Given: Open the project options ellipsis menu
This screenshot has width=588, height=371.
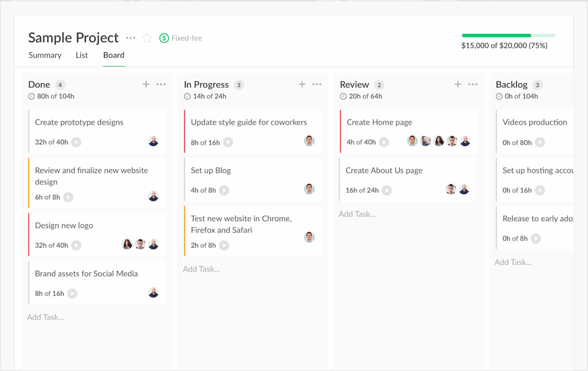Looking at the screenshot, I should [130, 37].
